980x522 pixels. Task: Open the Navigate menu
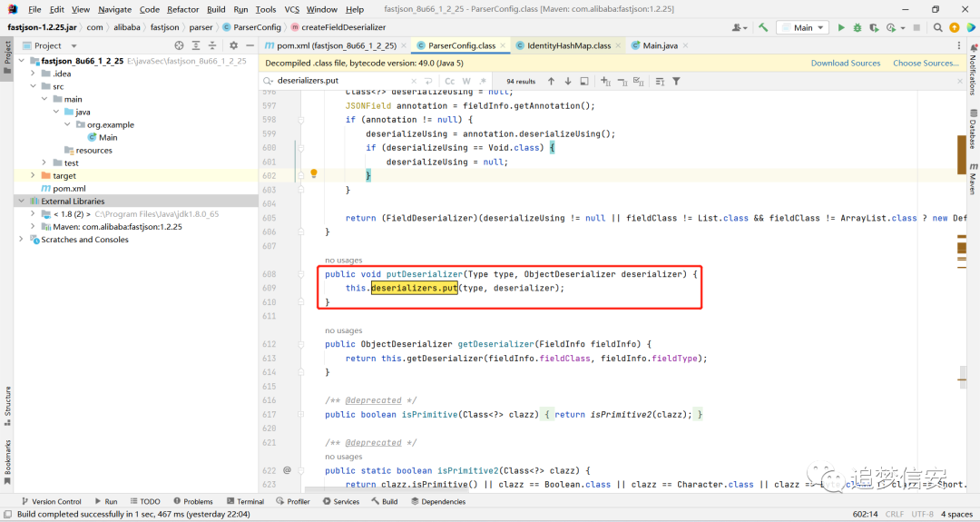click(115, 9)
